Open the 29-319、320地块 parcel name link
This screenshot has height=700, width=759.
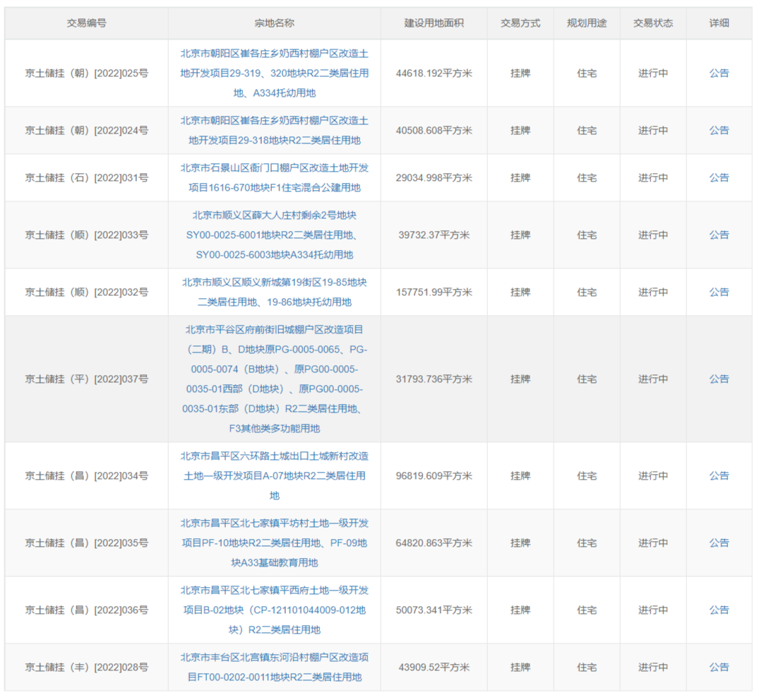[274, 73]
